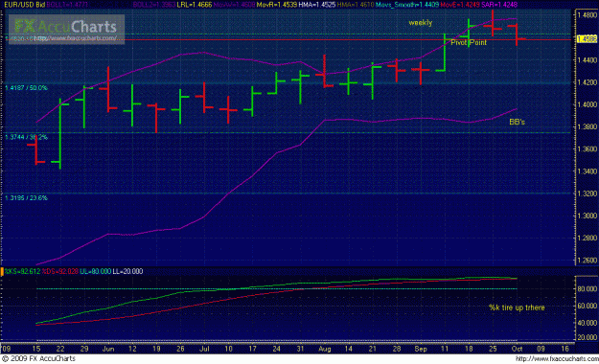Click the 1.4800 price axis label
This screenshot has height=364, width=599.
pyautogui.click(x=587, y=15)
